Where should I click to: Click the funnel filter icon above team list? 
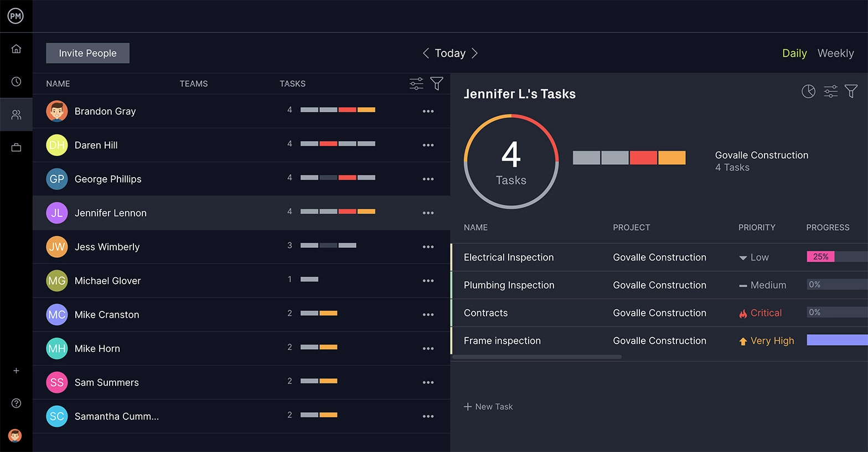tap(437, 84)
